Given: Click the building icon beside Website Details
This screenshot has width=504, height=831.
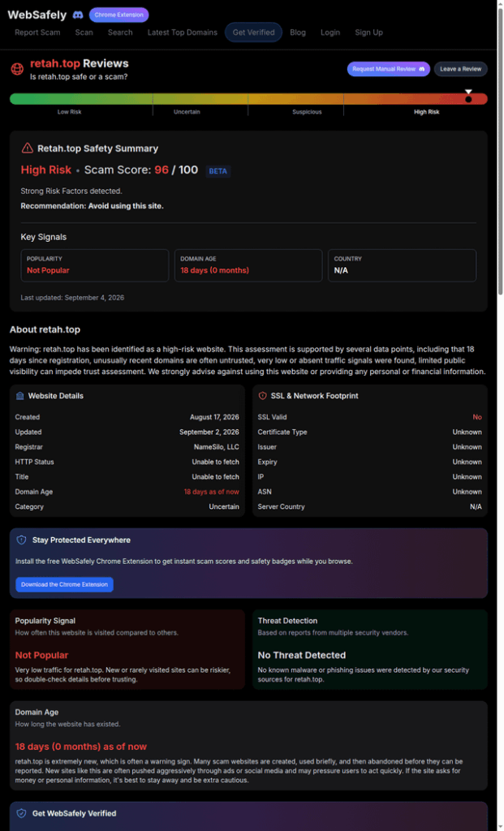Looking at the screenshot, I should click(19, 396).
